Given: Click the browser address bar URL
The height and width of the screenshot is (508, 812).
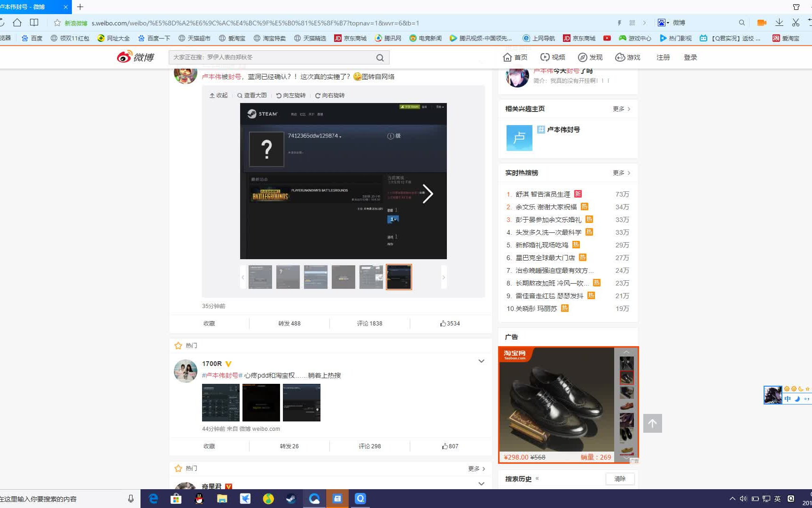Looking at the screenshot, I should coord(255,23).
